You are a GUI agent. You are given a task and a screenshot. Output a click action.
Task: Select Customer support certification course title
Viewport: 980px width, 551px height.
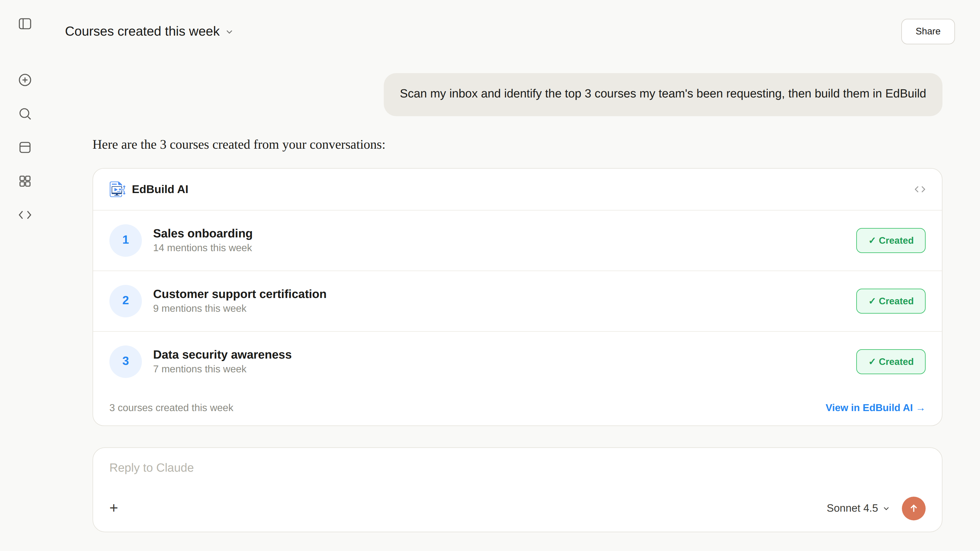point(240,294)
